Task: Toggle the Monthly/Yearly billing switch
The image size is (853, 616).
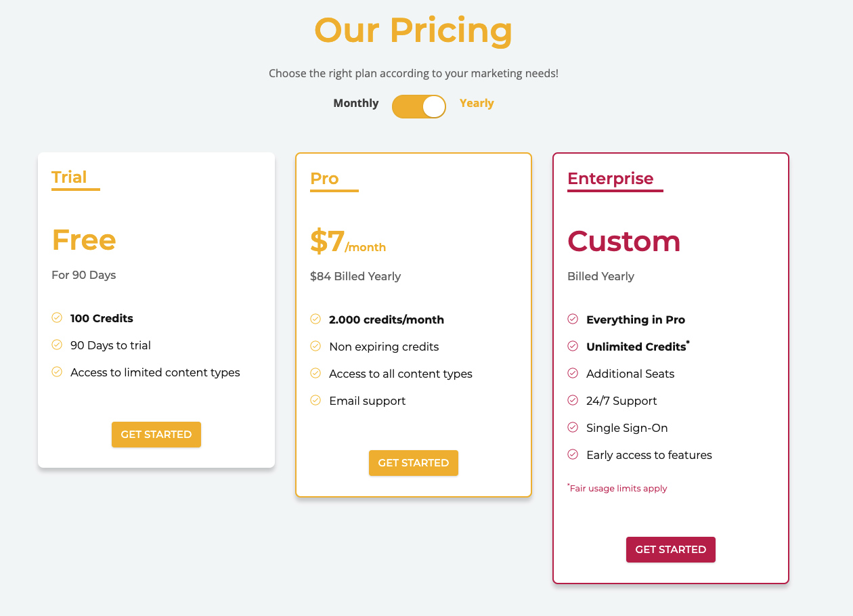Action: [x=419, y=107]
